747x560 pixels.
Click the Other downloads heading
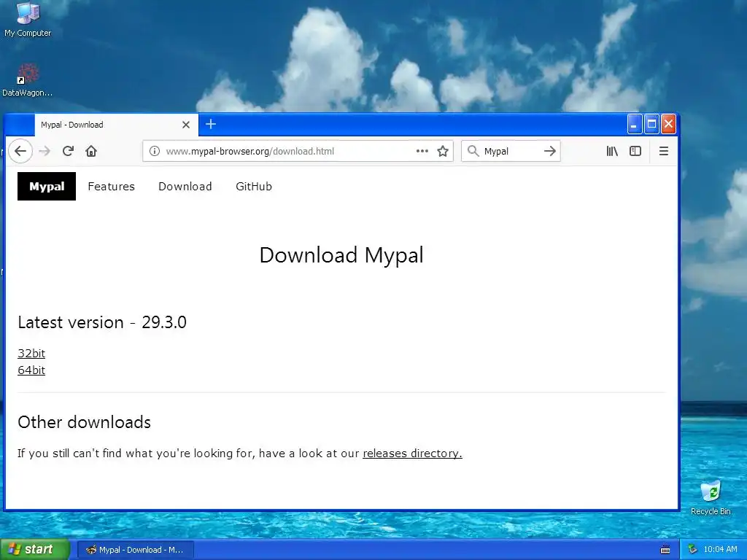(x=85, y=422)
